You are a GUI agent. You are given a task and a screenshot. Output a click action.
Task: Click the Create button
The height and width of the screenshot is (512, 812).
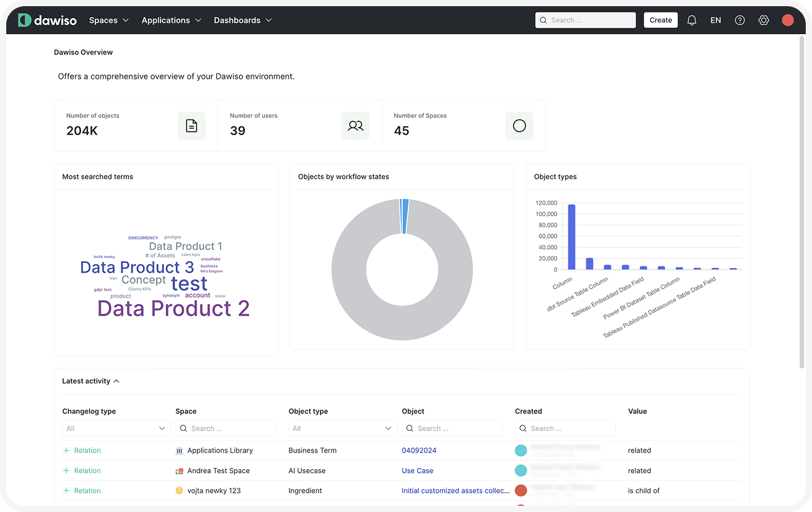tap(660, 20)
